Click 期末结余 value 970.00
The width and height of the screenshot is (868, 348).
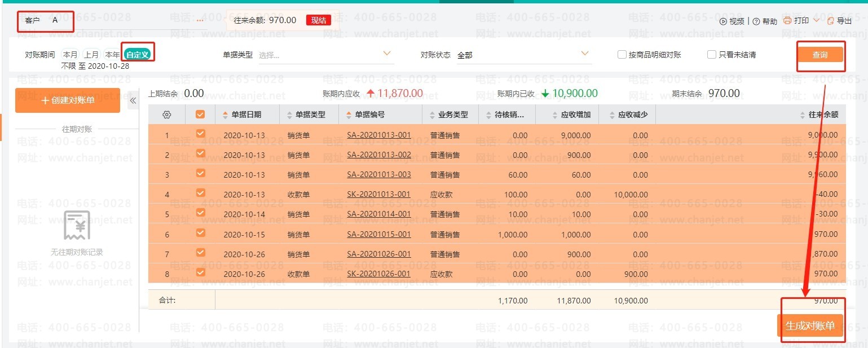pos(724,94)
